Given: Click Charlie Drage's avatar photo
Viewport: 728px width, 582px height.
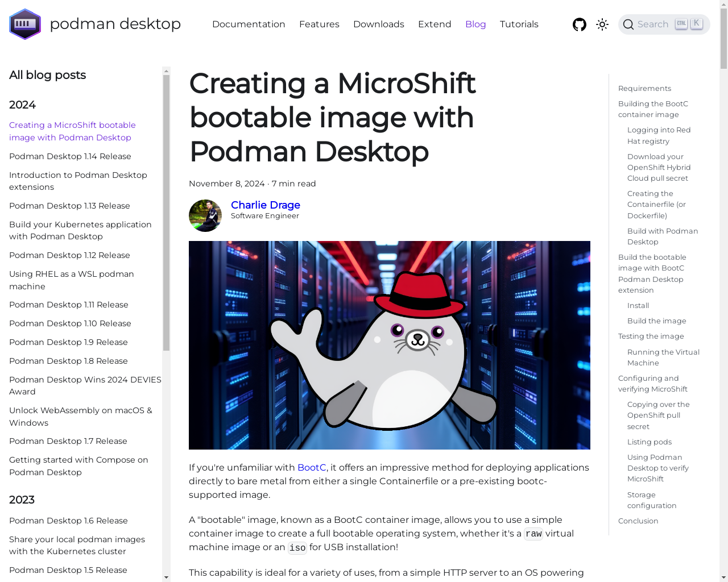Looking at the screenshot, I should coord(205,215).
